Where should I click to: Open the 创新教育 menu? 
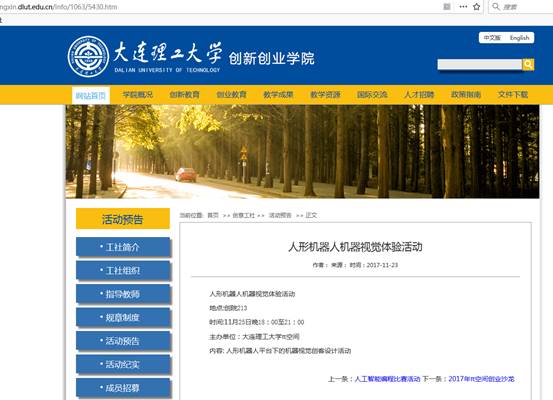tap(184, 95)
